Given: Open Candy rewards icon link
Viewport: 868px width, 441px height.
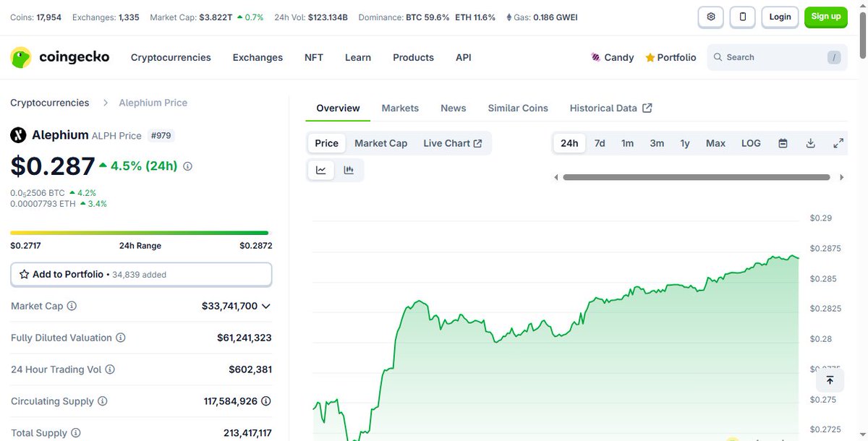Looking at the screenshot, I should click(612, 57).
